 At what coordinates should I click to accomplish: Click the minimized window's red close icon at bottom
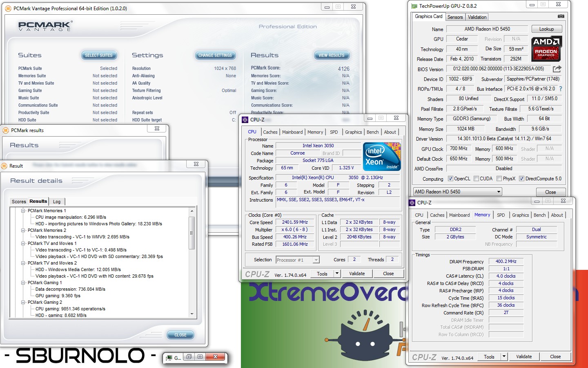pos(215,357)
